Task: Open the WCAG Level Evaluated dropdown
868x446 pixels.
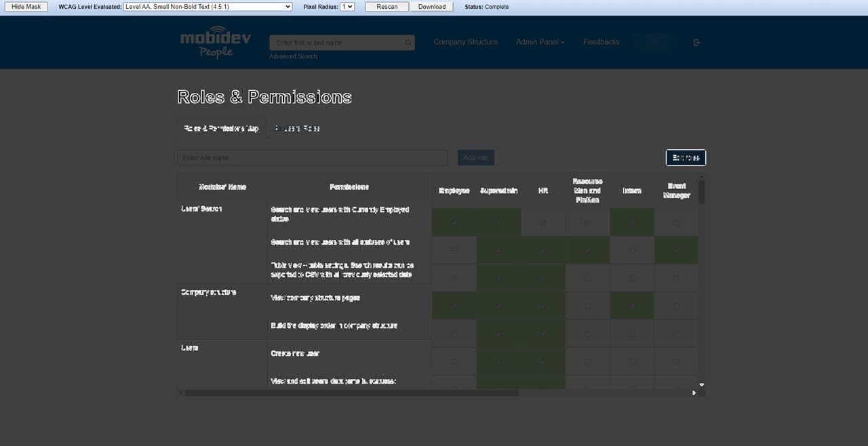Action: 208,7
